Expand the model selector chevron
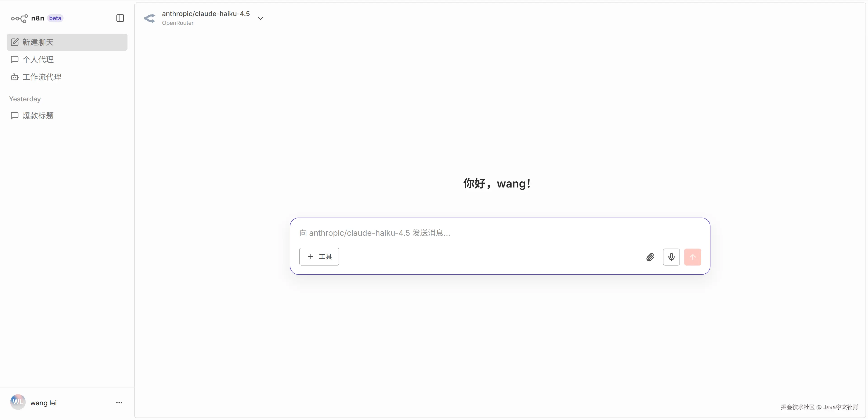 coord(260,18)
